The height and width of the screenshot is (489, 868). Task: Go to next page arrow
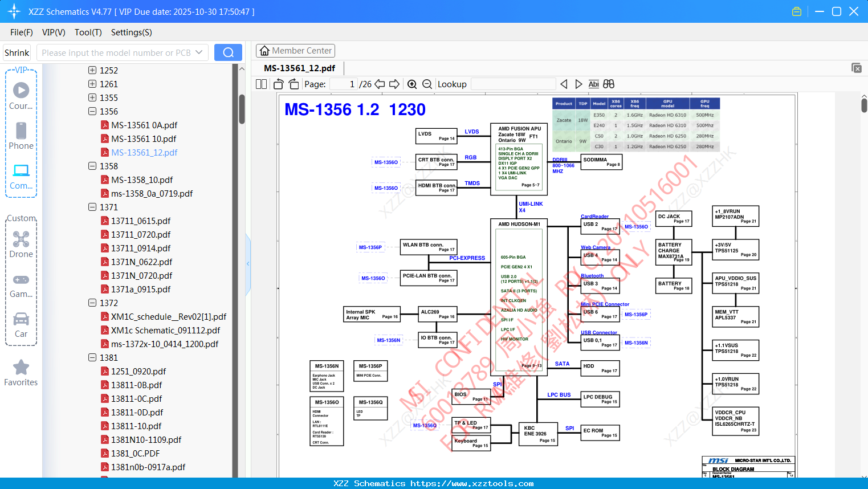pyautogui.click(x=394, y=84)
